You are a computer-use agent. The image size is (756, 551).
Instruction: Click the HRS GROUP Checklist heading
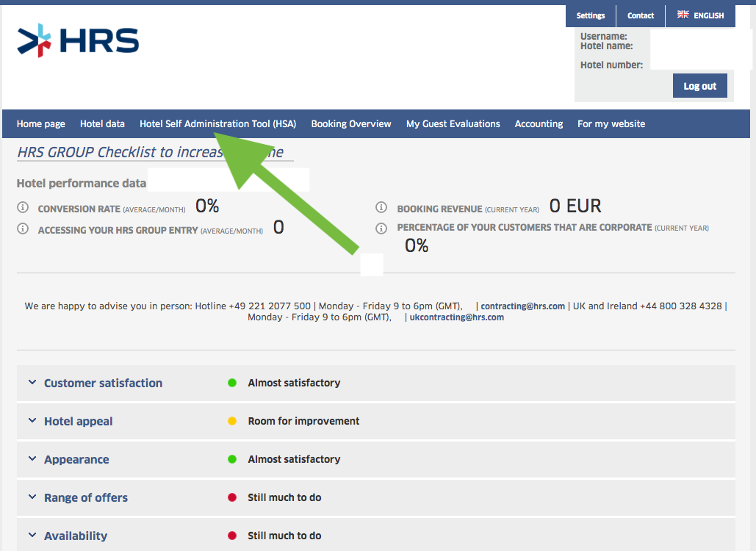click(151, 152)
